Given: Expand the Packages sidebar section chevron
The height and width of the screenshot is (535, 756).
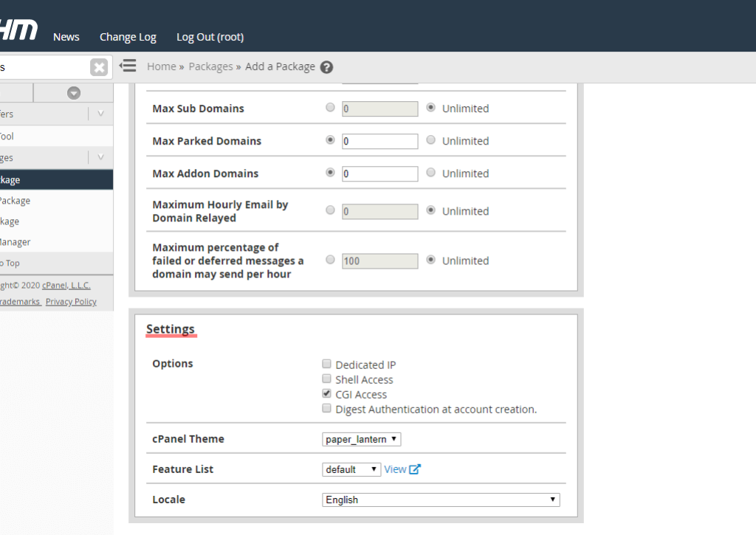Looking at the screenshot, I should click(100, 157).
